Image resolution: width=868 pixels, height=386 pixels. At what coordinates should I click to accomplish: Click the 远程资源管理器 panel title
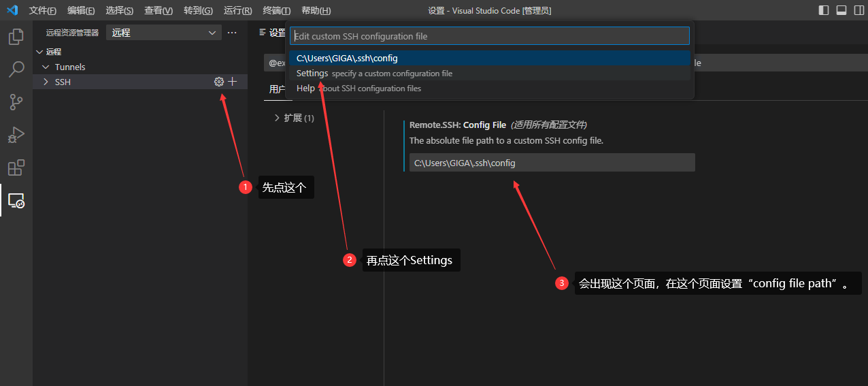tap(72, 33)
